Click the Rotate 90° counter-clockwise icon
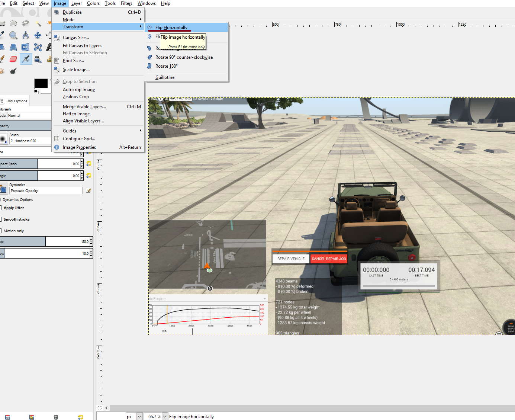 149,57
